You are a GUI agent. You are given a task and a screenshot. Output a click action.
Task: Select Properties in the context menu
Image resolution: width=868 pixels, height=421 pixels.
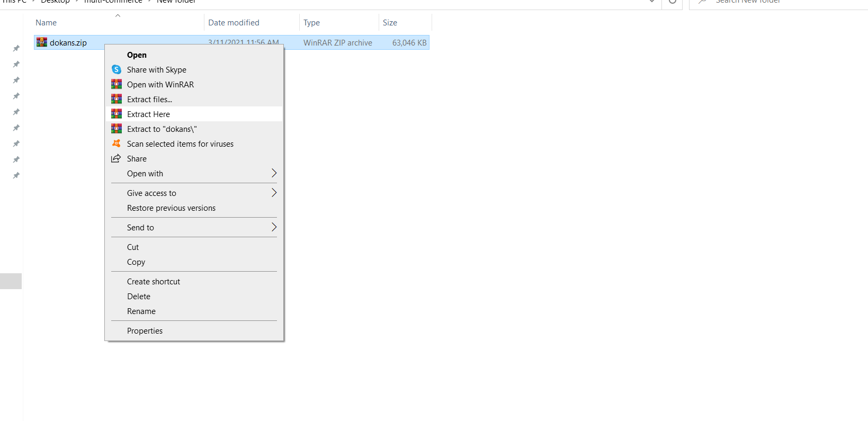pos(145,331)
